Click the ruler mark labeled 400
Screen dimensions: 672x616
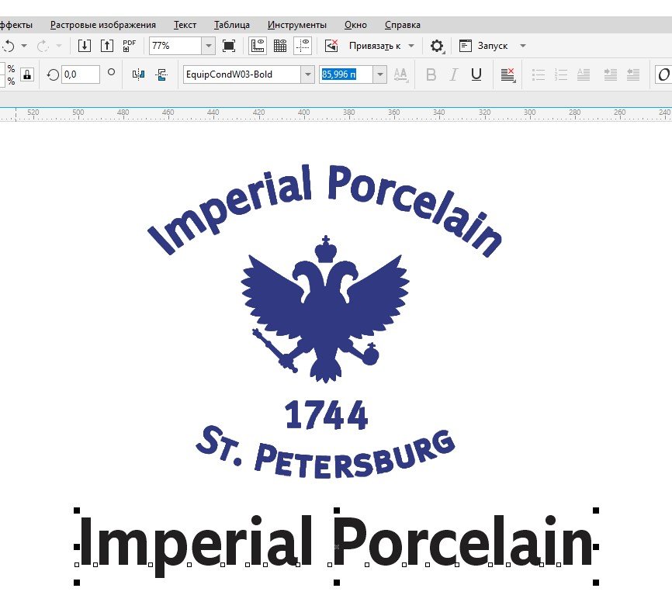coord(303,112)
